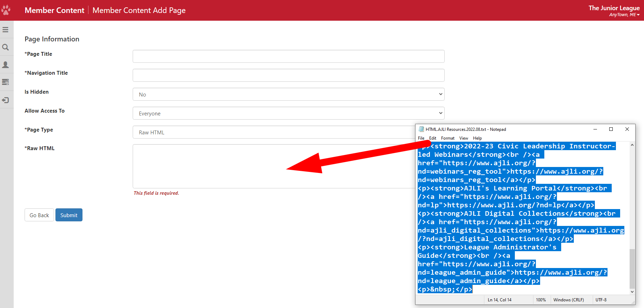Click the '<p>&nbsp;</p>' line in Notepad
644x308 pixels.
tap(445, 289)
